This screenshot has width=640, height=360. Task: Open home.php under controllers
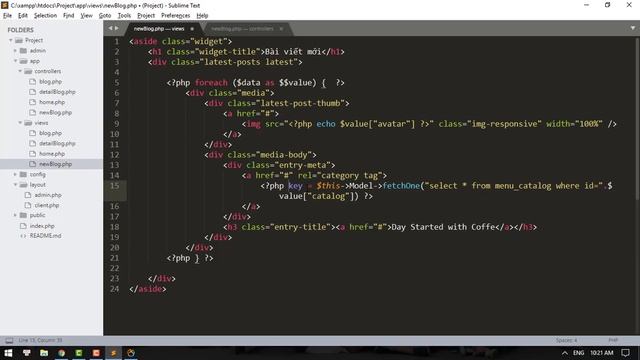pyautogui.click(x=52, y=102)
